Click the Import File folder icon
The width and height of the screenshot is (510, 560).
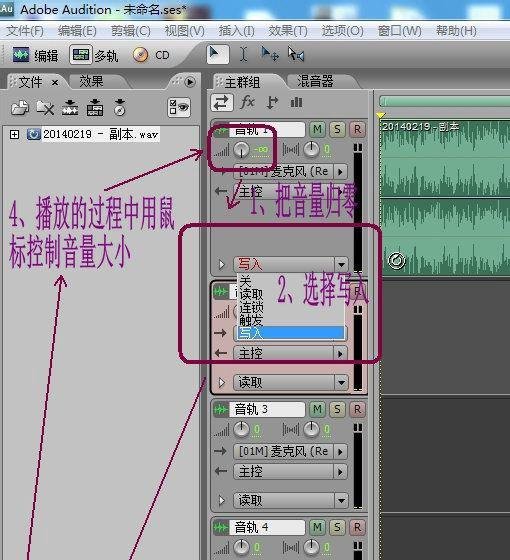pyautogui.click(x=20, y=108)
